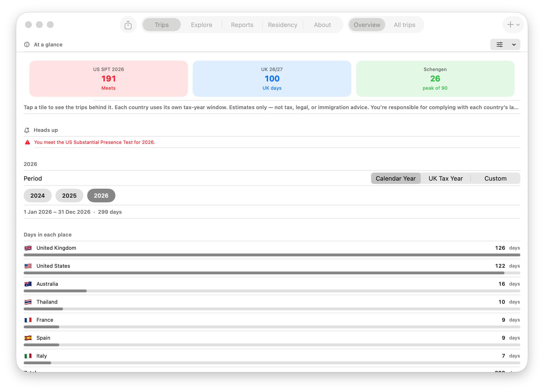Click the Heads up bell icon

click(27, 130)
